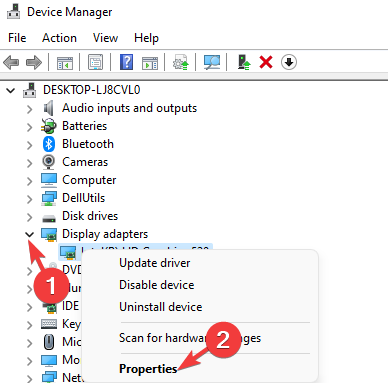Open Properties from the context menu

[148, 369]
